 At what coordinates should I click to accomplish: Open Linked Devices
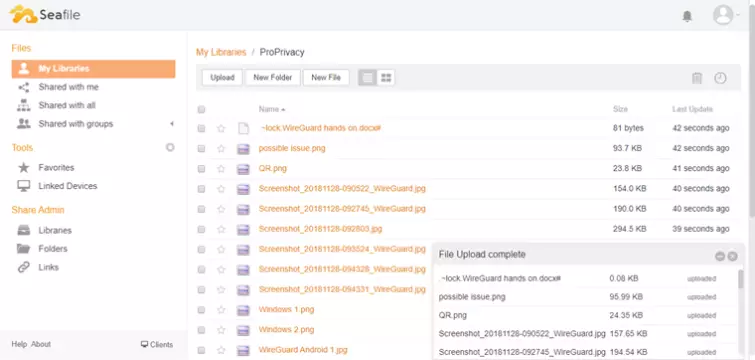[x=68, y=186]
